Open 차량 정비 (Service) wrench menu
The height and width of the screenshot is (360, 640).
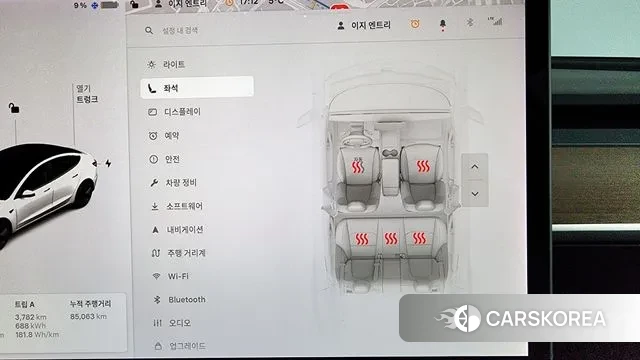(x=173, y=183)
